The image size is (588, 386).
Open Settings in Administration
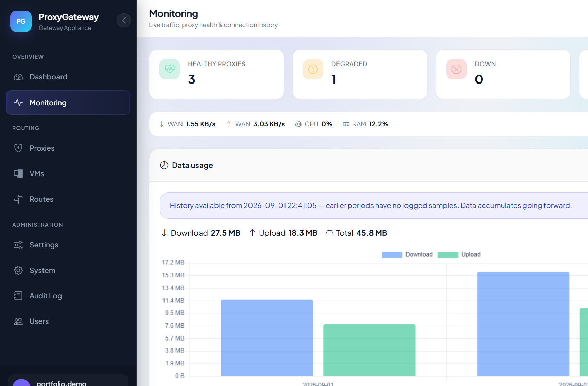click(68, 245)
